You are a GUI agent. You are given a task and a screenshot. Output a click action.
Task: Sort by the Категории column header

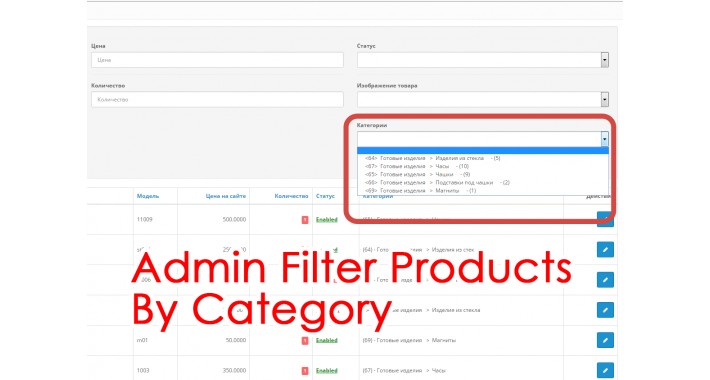pos(378,197)
